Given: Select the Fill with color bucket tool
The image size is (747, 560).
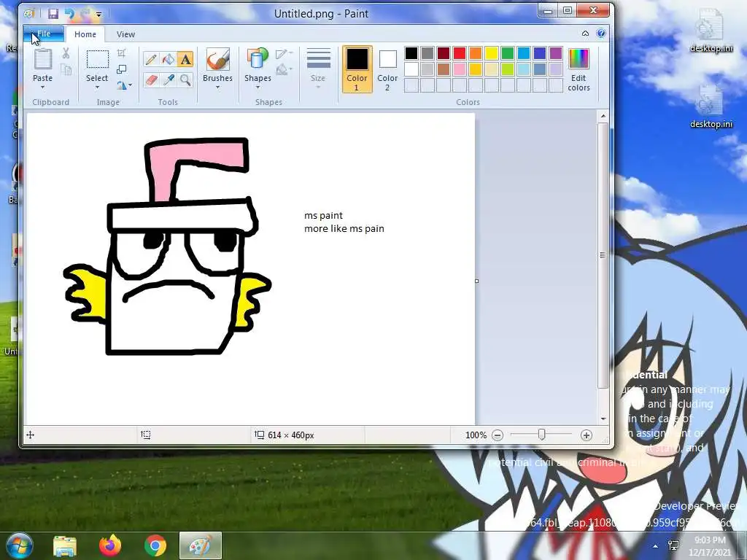Looking at the screenshot, I should tap(169, 60).
